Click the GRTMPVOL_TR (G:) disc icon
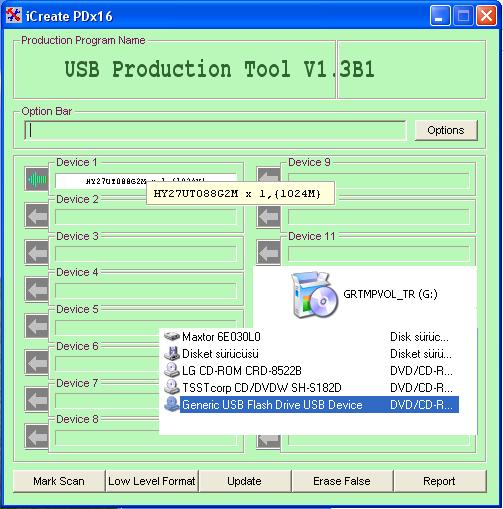 (314, 294)
